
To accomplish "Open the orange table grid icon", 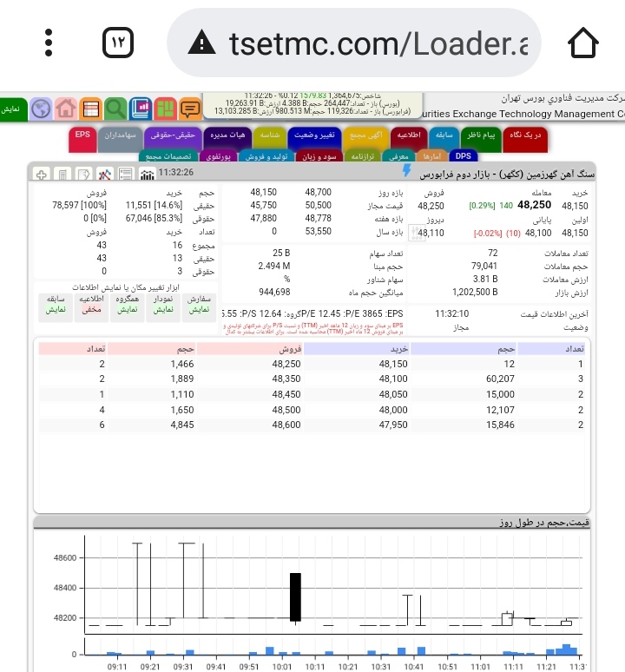I will (x=90, y=109).
